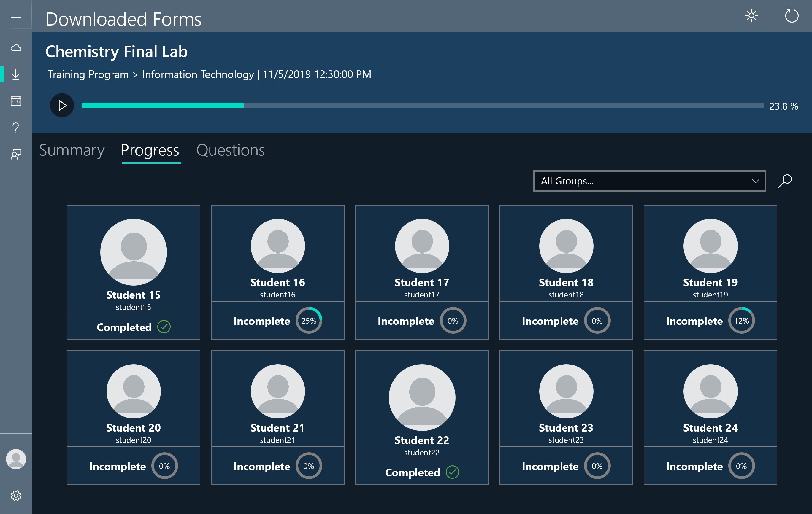
Task: Click the form progress bar at 23.8%
Action: [x=422, y=106]
